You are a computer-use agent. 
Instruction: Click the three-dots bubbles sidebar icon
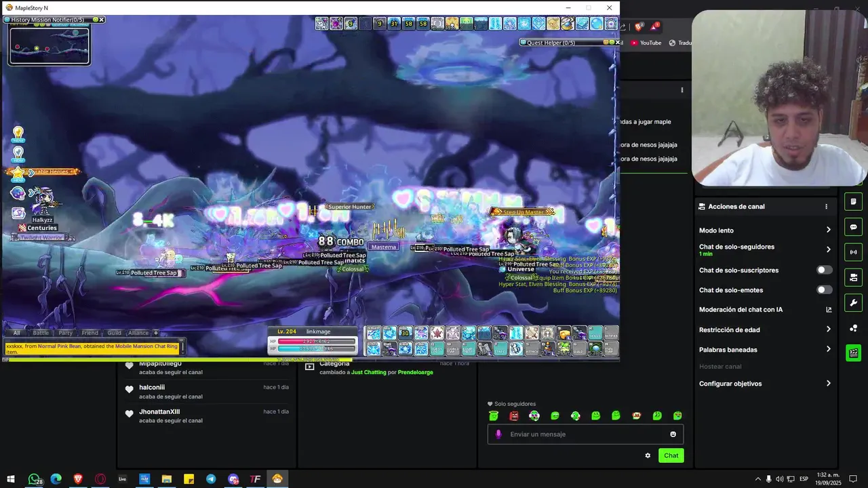pyautogui.click(x=853, y=328)
